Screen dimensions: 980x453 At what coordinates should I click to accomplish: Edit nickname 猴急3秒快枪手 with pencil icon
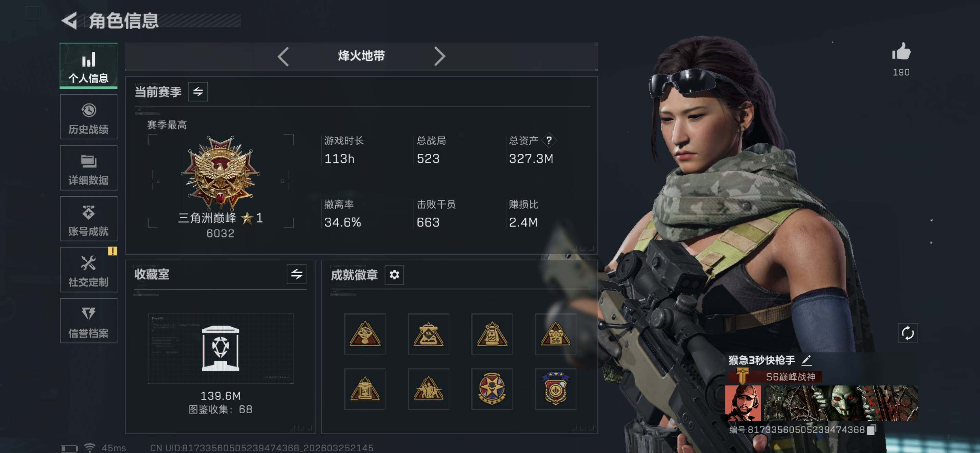click(806, 360)
